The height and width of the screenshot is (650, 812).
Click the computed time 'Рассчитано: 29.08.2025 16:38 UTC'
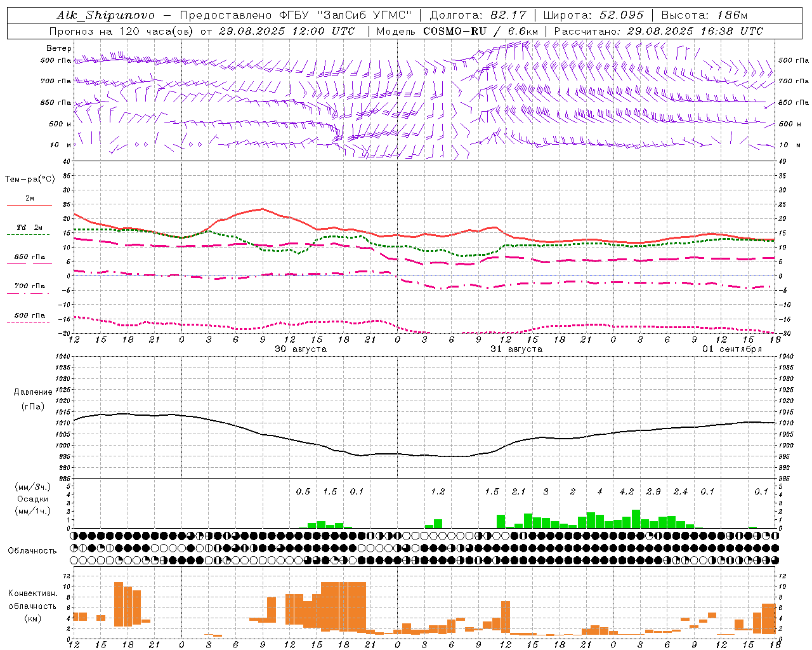pos(658,31)
